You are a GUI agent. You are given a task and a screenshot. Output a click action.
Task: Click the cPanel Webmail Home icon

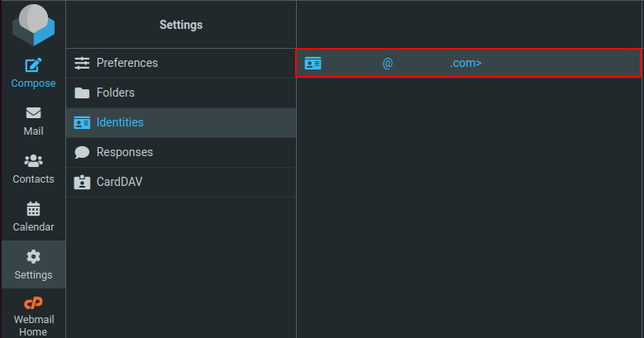33,302
